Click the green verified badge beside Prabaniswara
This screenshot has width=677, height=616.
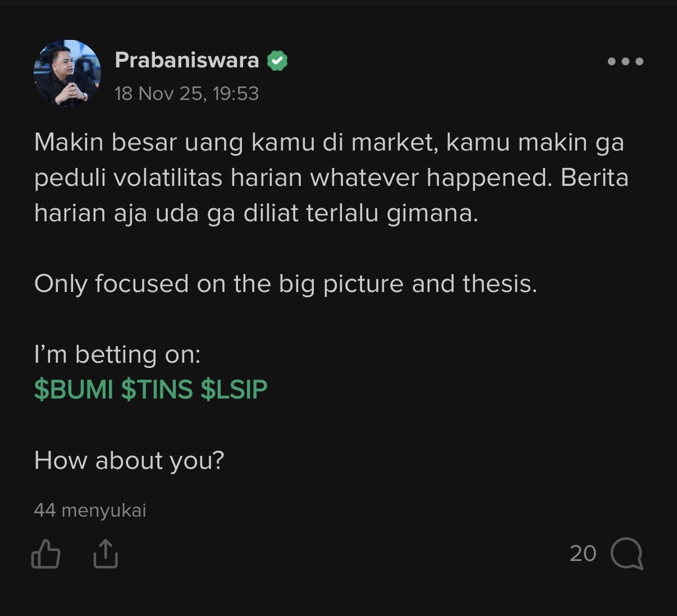pos(277,61)
